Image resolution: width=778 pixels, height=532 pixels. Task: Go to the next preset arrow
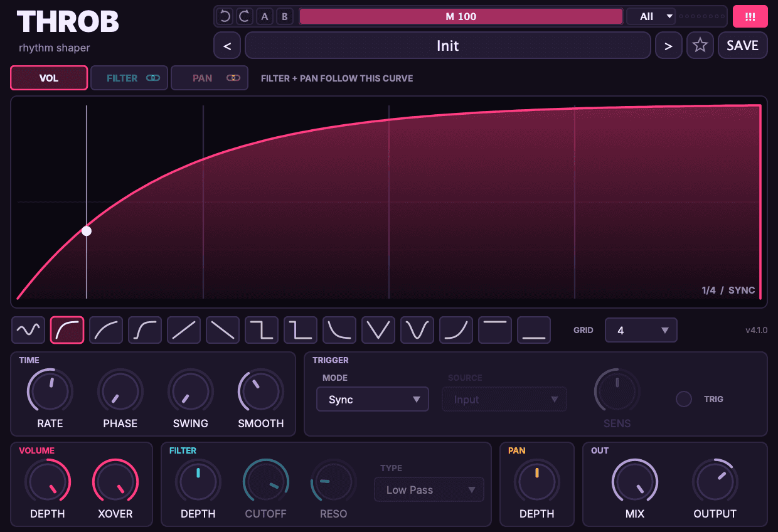[669, 46]
